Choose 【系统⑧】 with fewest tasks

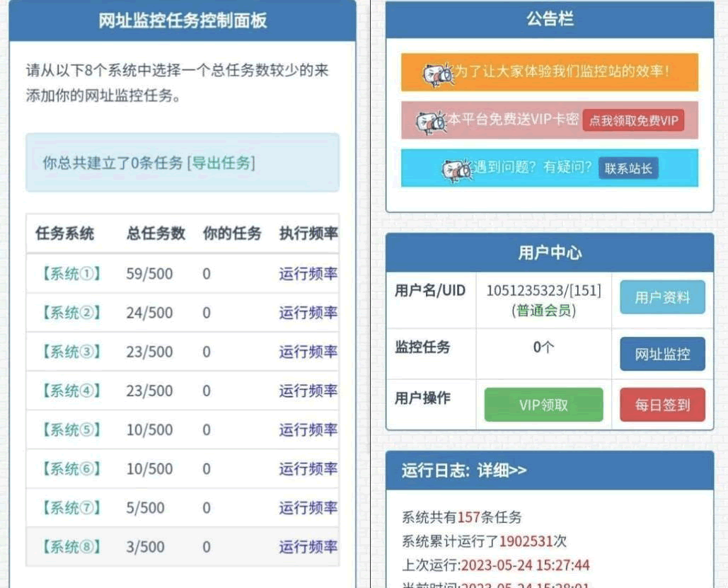coord(71,547)
